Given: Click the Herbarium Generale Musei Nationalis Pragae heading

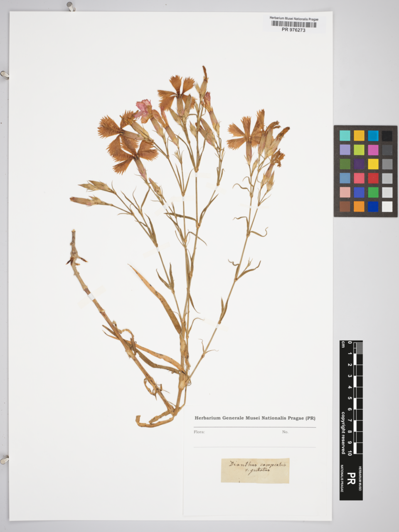Looking at the screenshot, I should tap(255, 418).
